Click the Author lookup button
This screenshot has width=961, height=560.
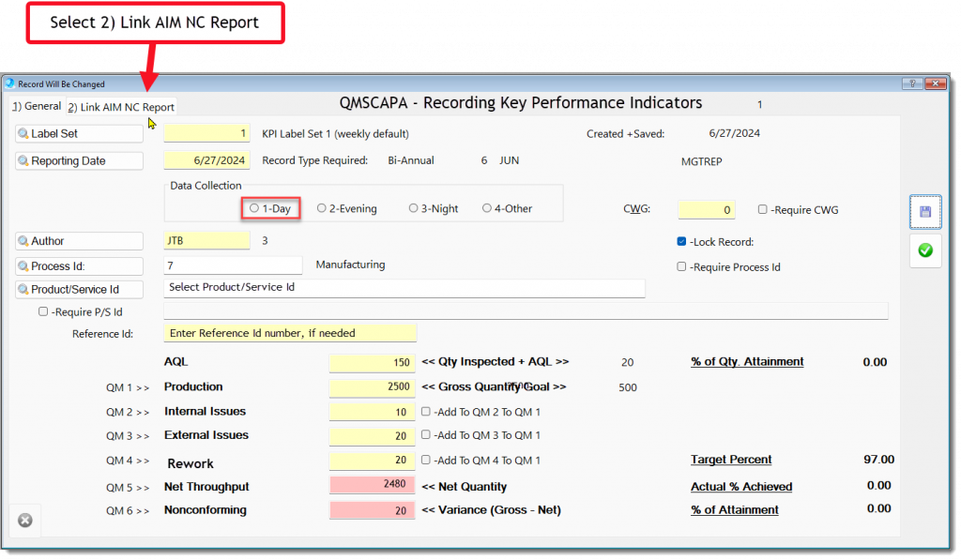coord(79,241)
